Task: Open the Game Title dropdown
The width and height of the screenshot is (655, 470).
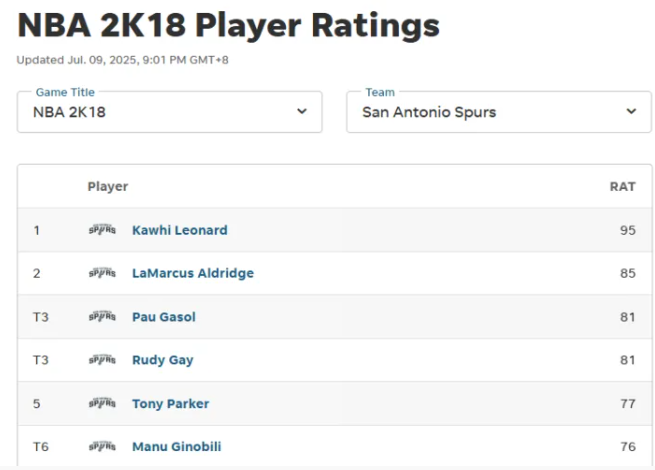Action: click(x=169, y=112)
